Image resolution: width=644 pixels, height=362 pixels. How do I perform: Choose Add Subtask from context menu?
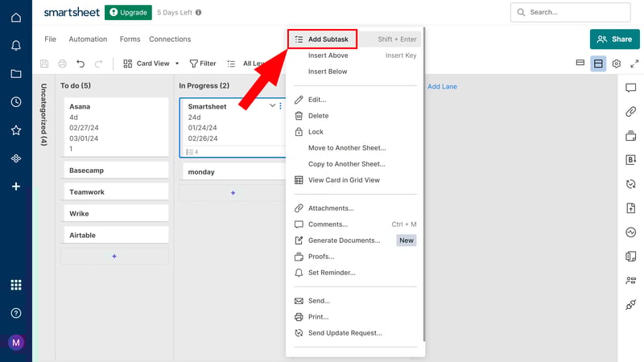click(355, 39)
